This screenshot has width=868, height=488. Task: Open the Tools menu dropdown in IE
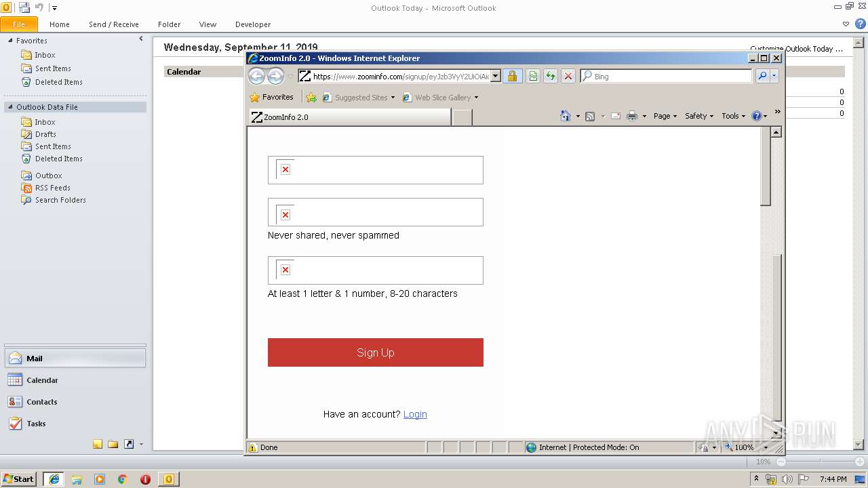733,116
